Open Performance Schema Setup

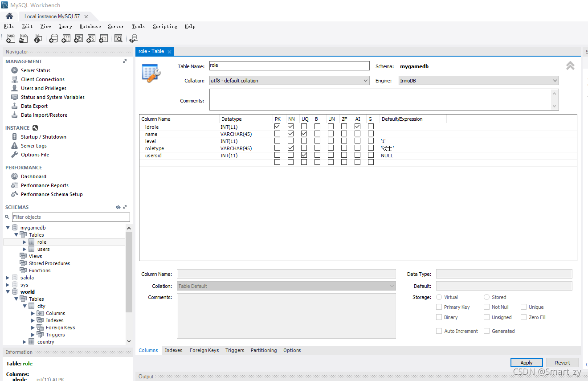point(52,194)
